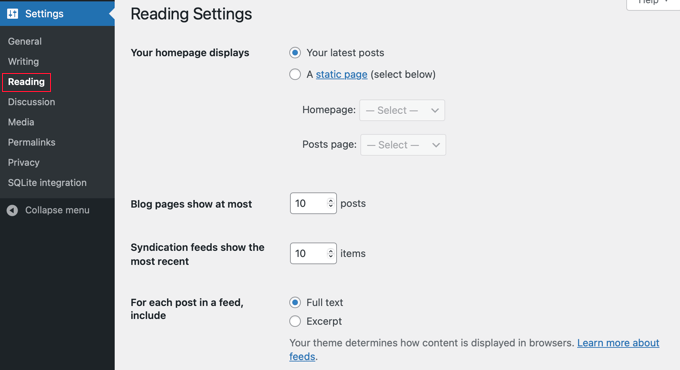Select Full text feed option

coord(295,302)
